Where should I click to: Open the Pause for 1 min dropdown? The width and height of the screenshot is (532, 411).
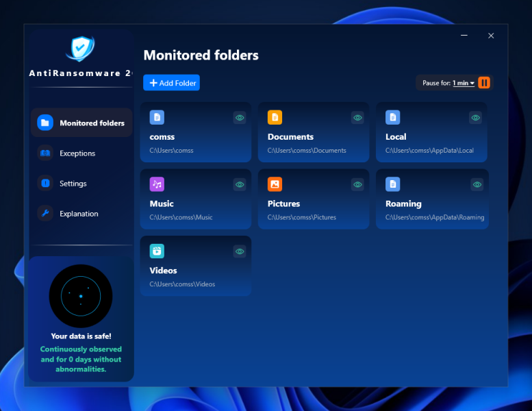(x=464, y=83)
